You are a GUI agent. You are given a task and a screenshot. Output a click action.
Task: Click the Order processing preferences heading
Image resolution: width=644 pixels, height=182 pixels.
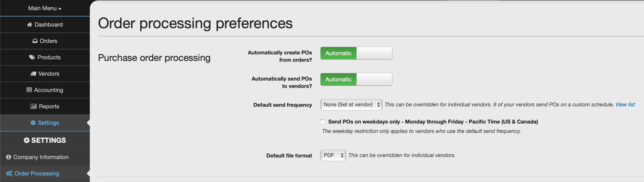coord(195,23)
